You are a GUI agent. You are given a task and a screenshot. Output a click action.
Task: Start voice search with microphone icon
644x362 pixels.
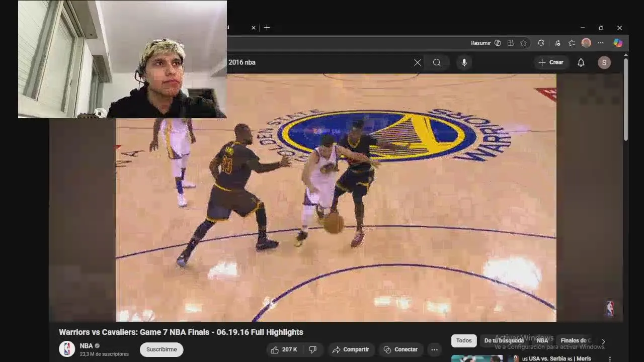coord(464,62)
